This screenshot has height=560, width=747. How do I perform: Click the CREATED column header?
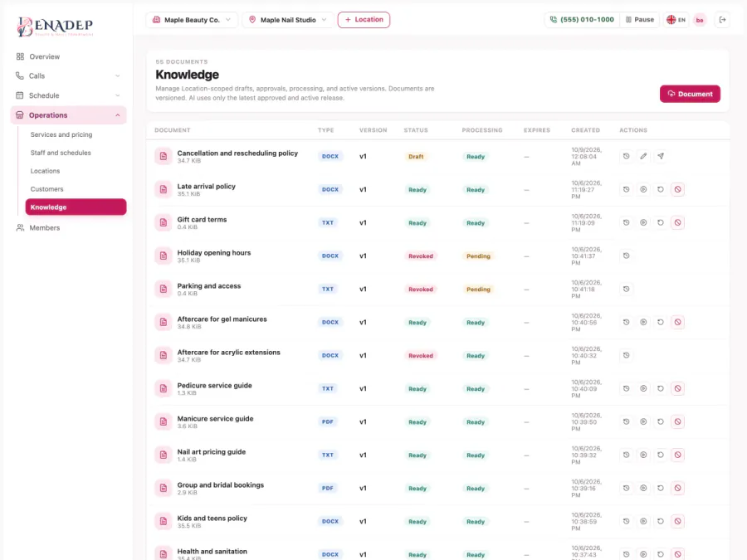click(x=585, y=130)
